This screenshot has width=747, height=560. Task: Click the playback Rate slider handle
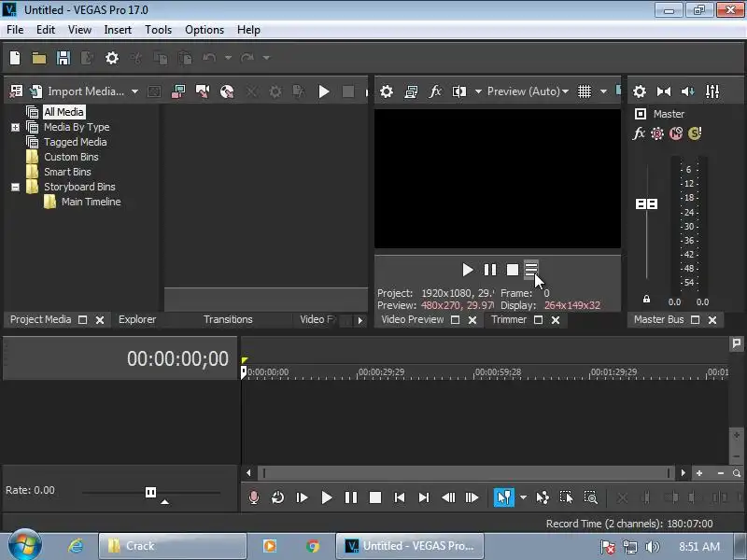point(150,493)
